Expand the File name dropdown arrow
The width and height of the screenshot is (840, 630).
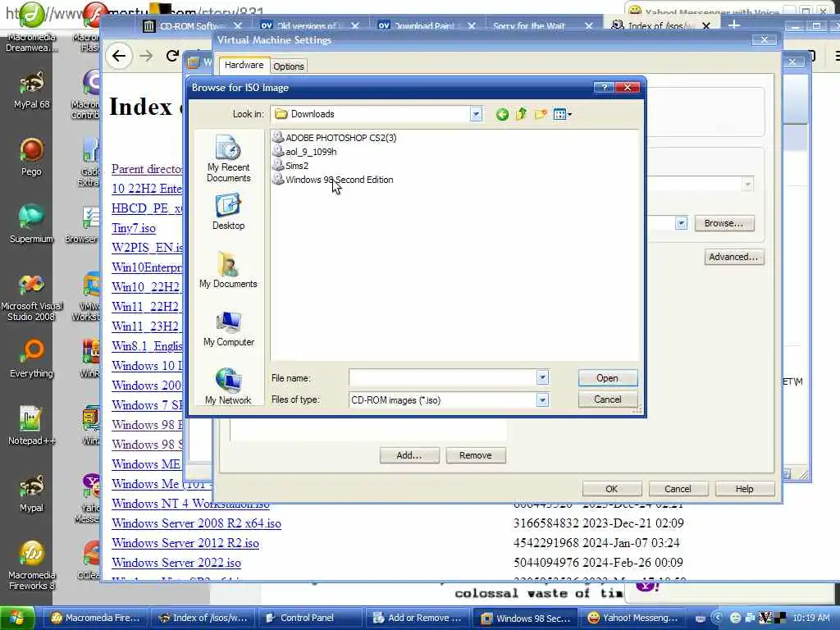(x=542, y=377)
